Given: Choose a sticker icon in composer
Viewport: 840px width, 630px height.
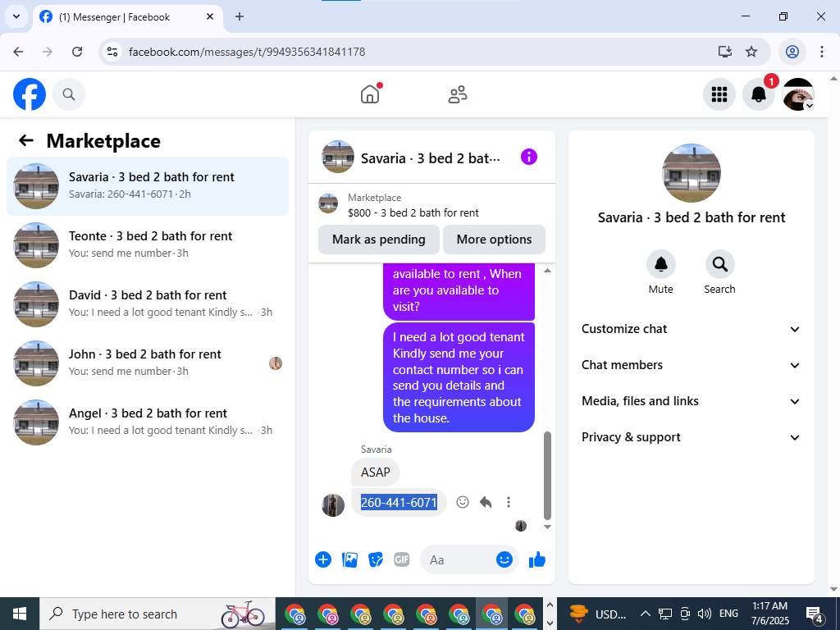Looking at the screenshot, I should click(376, 559).
